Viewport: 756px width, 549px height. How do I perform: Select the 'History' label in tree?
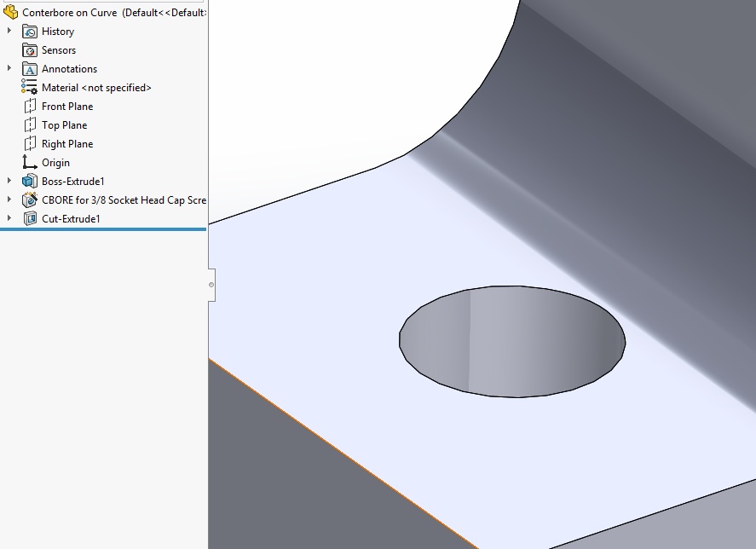click(x=58, y=32)
